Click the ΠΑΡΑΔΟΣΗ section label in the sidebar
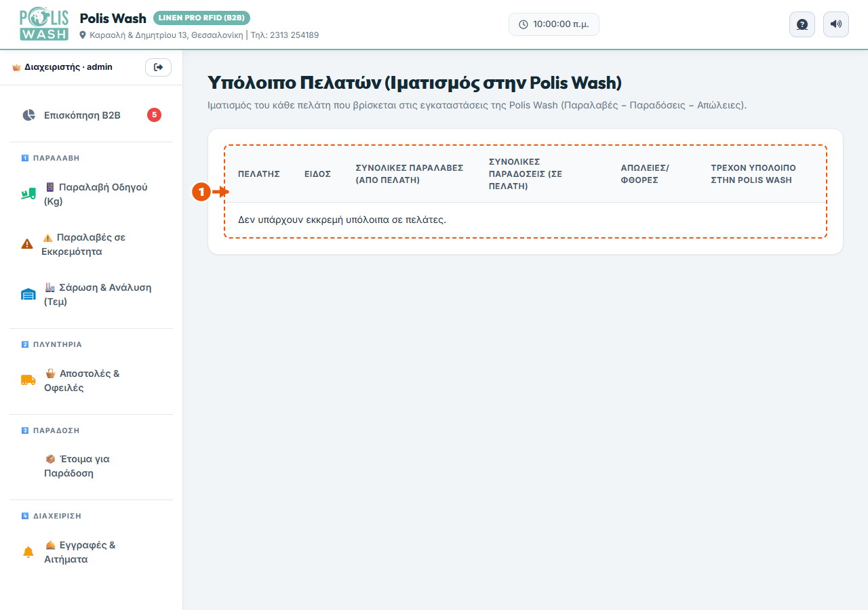 [x=56, y=430]
